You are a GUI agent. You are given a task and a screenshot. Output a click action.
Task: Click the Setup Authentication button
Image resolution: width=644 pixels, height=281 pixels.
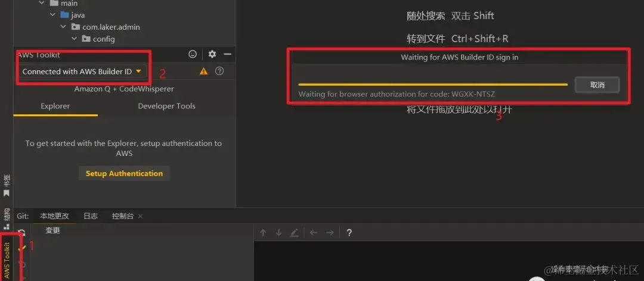click(124, 173)
